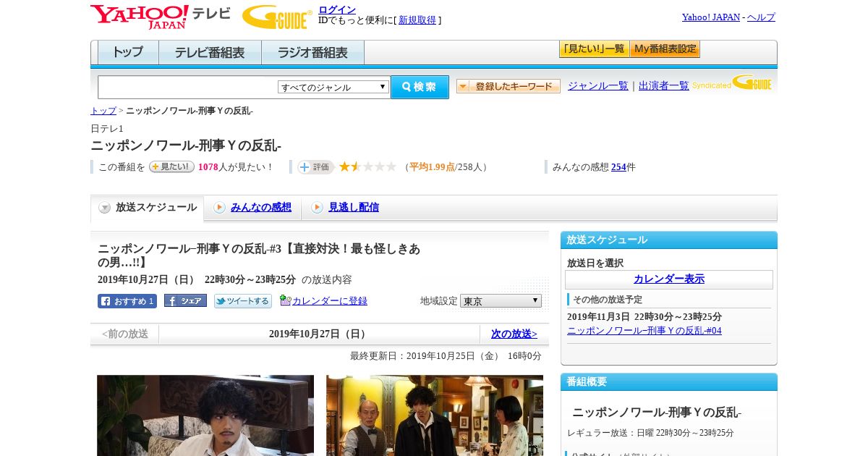This screenshot has width=868, height=456.
Task: Click the ツイートする button
Action: (243, 301)
